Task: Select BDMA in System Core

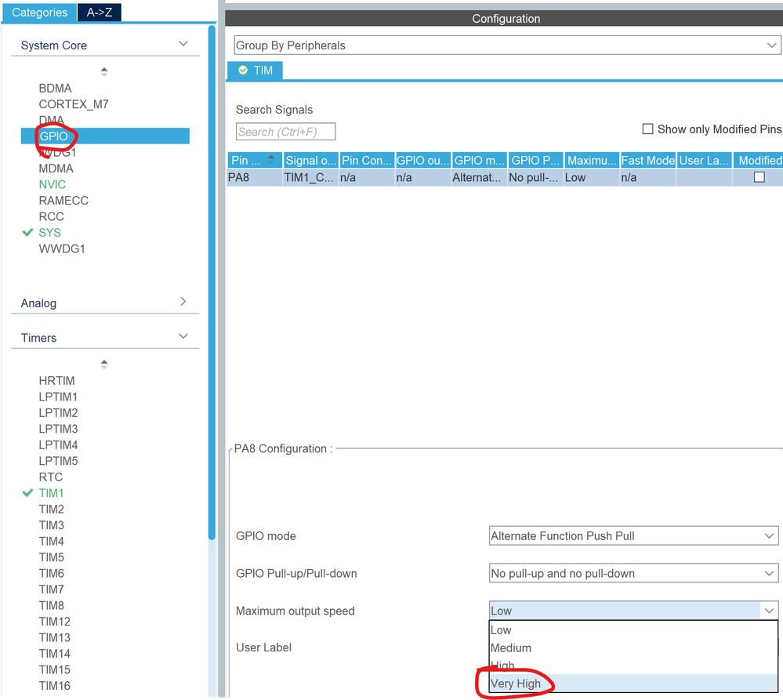Action: 55,89
